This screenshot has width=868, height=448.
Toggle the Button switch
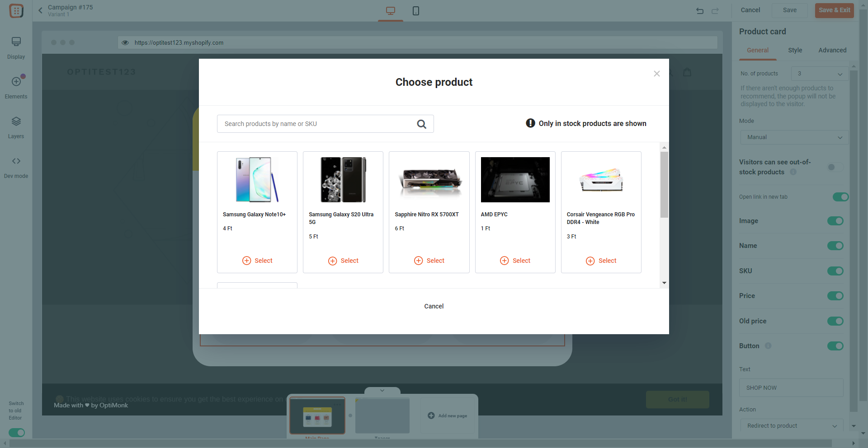click(835, 346)
